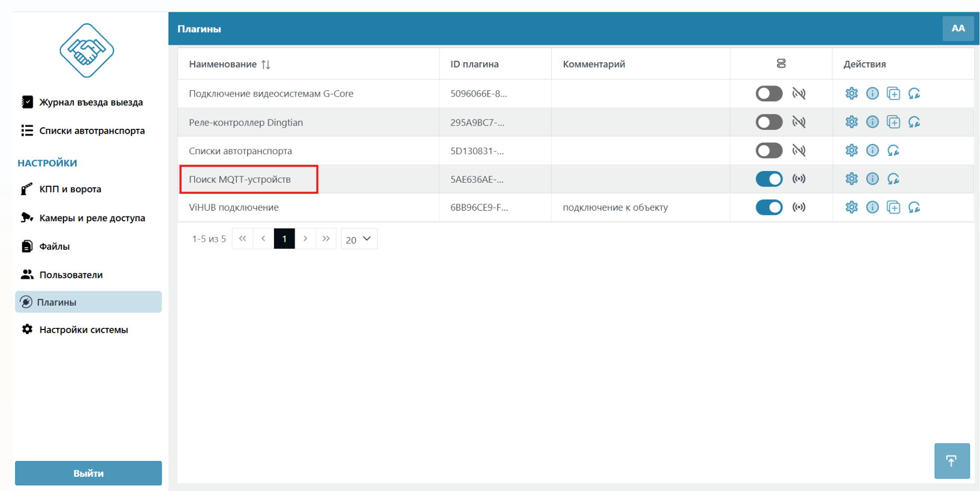Select the Поиск MQTT-устройств plugin row name

pos(240,180)
